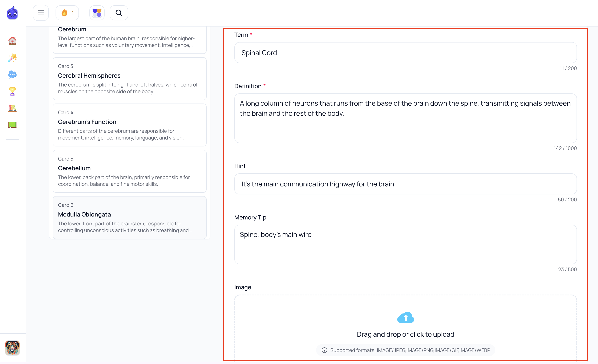Select Card 5 Cerebellum
Screen dimensions: 598x364
tap(130, 171)
